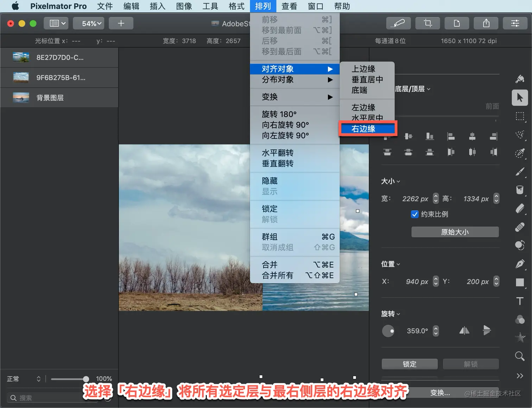Click the share icon in the toolbar

(486, 23)
